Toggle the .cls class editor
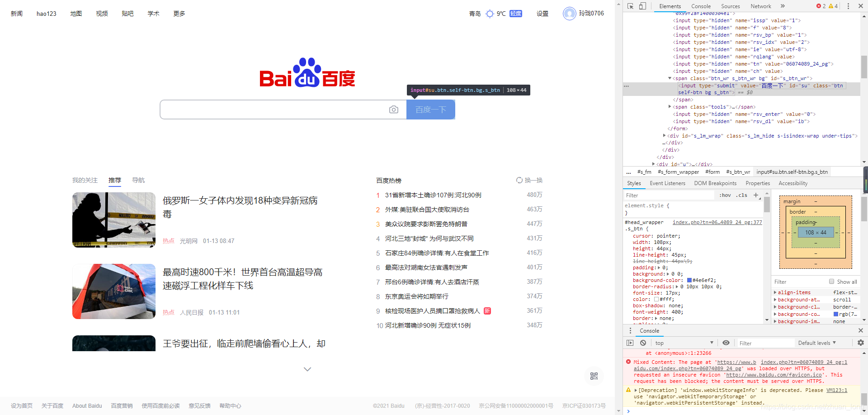 741,195
